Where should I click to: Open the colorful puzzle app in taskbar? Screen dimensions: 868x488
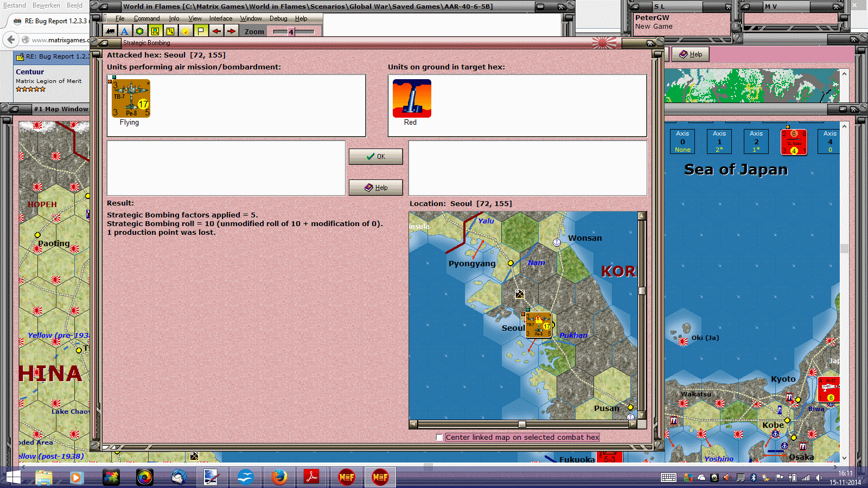pyautogui.click(x=111, y=477)
